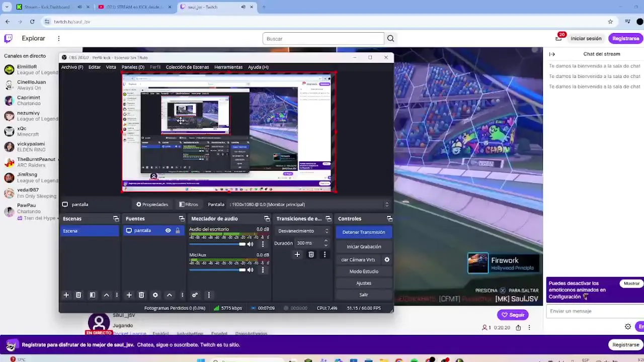Delete selected scene with trash icon
The height and width of the screenshot is (362, 644).
(x=78, y=295)
